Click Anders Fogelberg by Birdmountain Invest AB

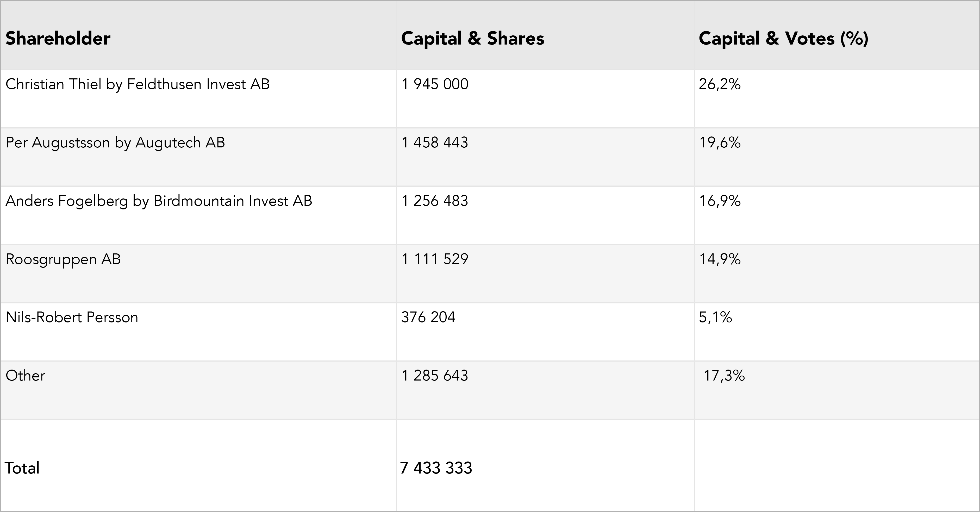(x=159, y=201)
